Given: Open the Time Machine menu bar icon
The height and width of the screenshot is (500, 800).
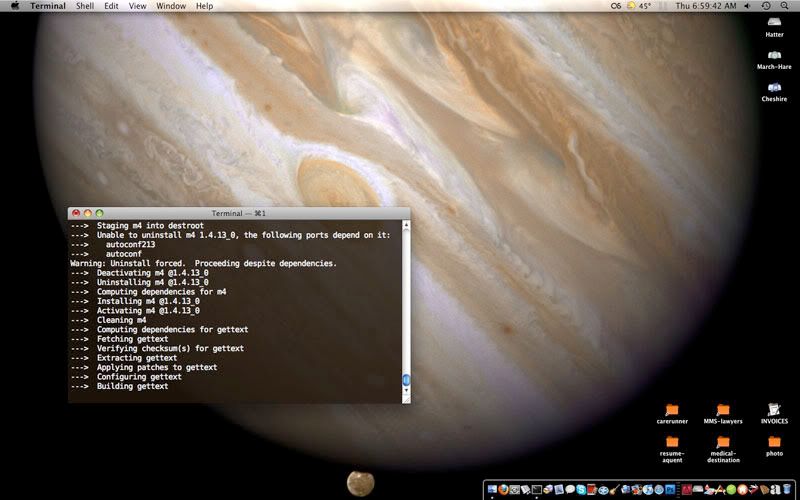Looking at the screenshot, I should pyautogui.click(x=766, y=6).
